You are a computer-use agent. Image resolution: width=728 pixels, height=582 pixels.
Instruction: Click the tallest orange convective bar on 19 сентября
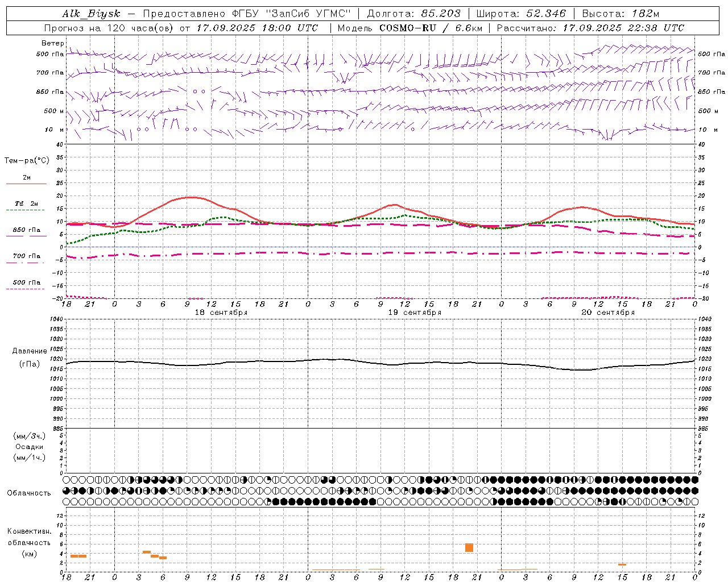click(469, 548)
